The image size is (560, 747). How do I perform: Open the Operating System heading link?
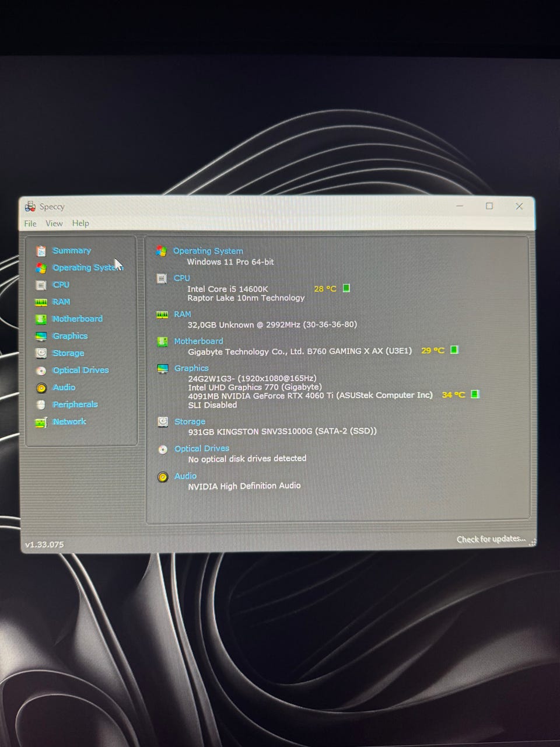coord(208,251)
